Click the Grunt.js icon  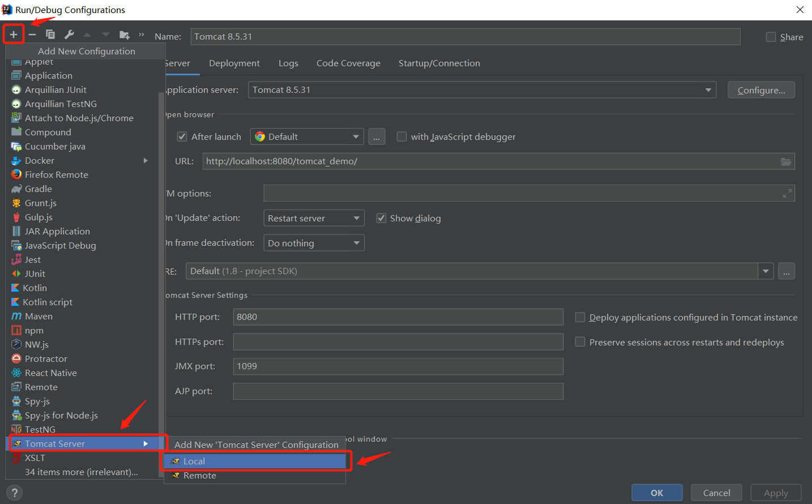point(16,203)
